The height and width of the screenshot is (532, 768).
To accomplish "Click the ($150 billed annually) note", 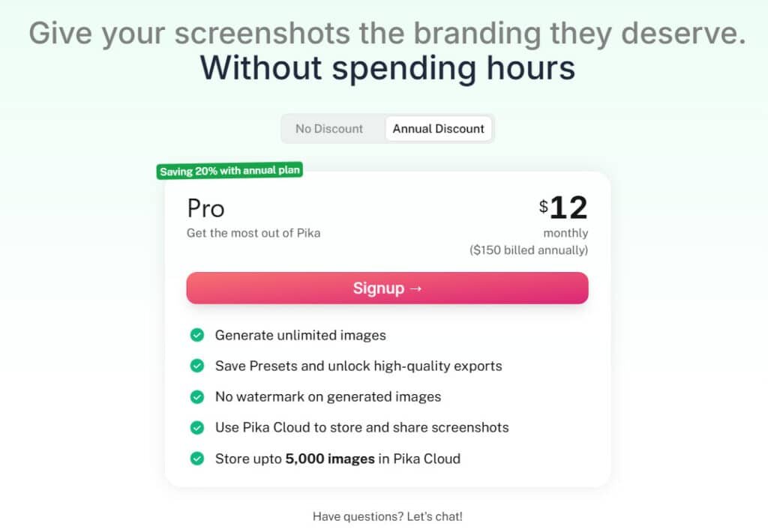I will (x=529, y=250).
